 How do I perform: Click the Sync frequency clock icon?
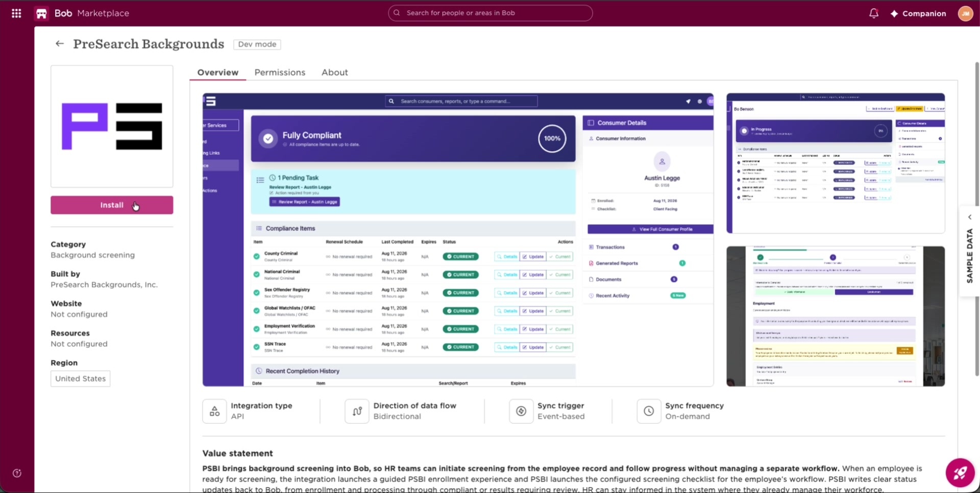point(649,411)
